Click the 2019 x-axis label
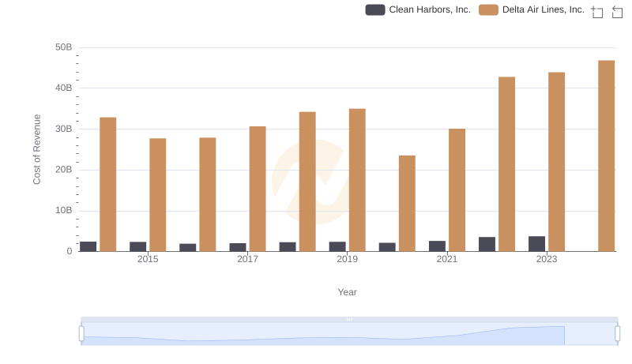 (x=347, y=259)
